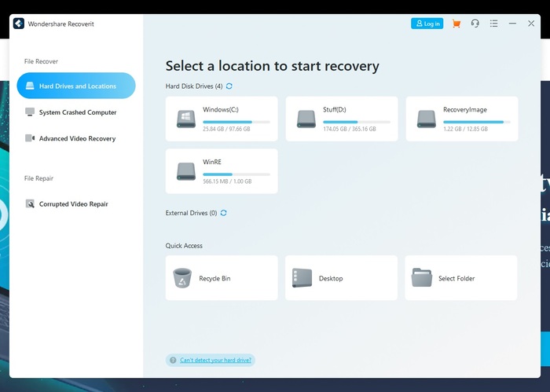Open the hamburger menu icon
This screenshot has height=392, width=550.
[493, 24]
